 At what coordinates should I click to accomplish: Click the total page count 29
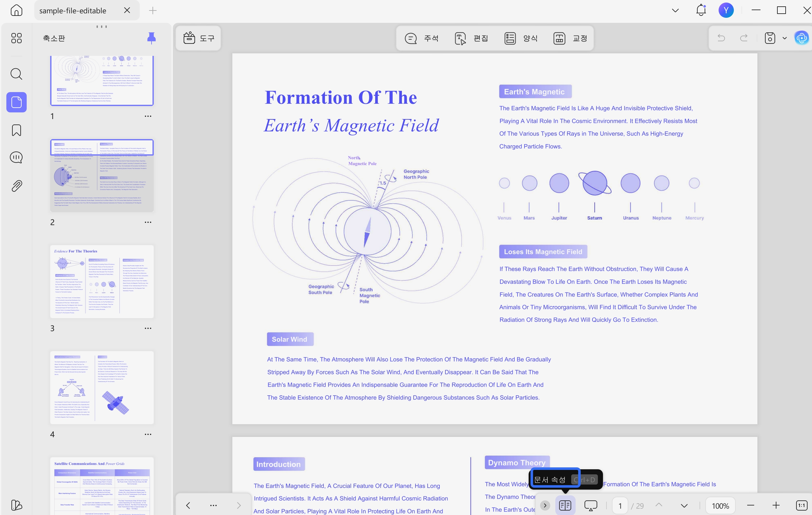pyautogui.click(x=640, y=506)
